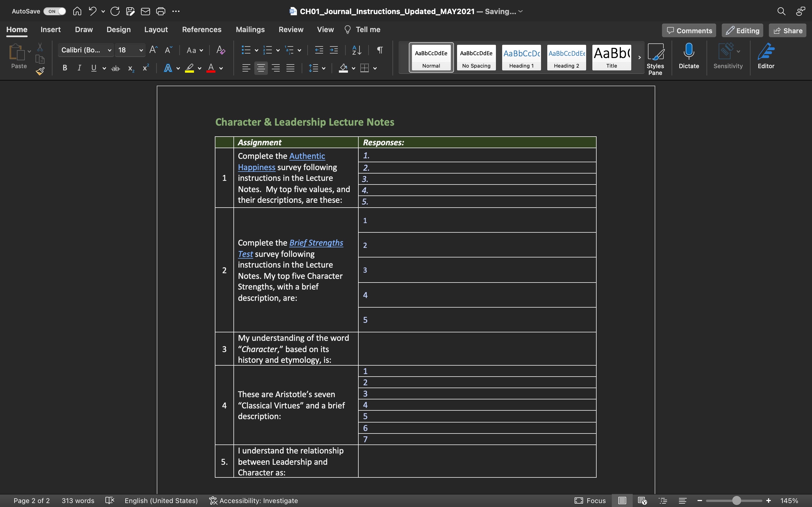812x507 pixels.
Task: Click the Format Painter brush icon
Action: click(x=40, y=71)
